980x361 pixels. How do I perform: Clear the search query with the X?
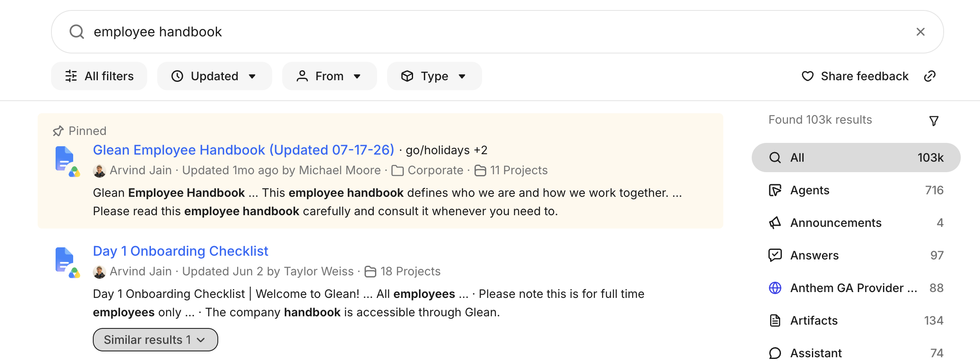920,32
